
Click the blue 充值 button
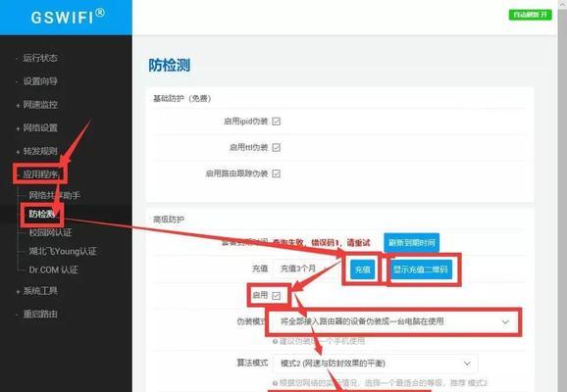click(x=362, y=269)
